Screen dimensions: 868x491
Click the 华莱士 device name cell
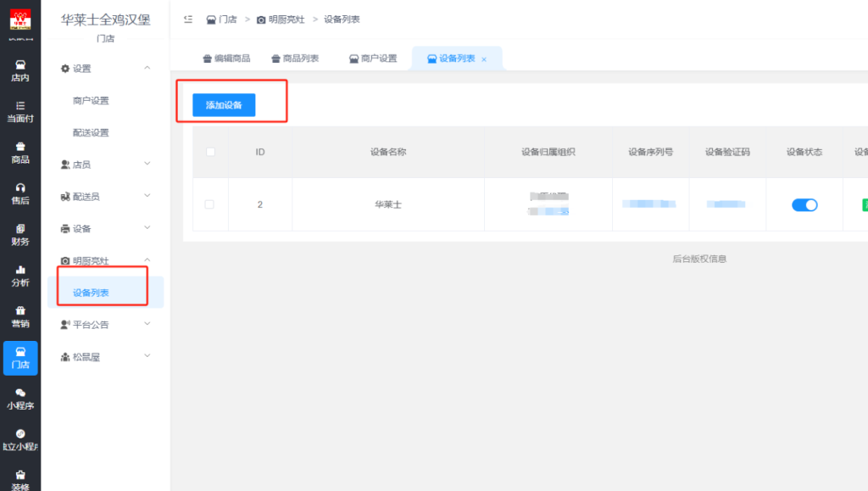388,204
